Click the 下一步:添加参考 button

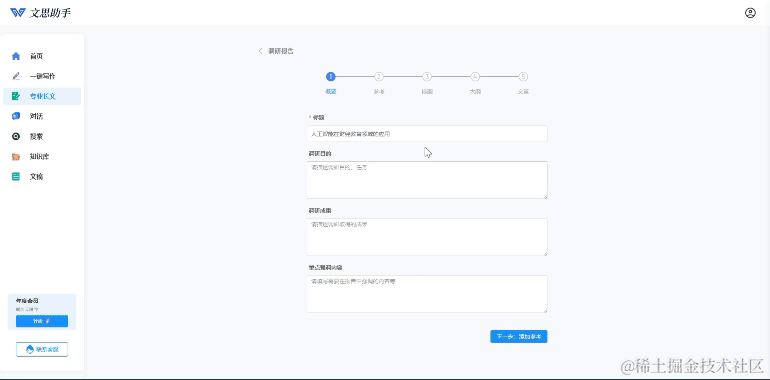click(519, 336)
